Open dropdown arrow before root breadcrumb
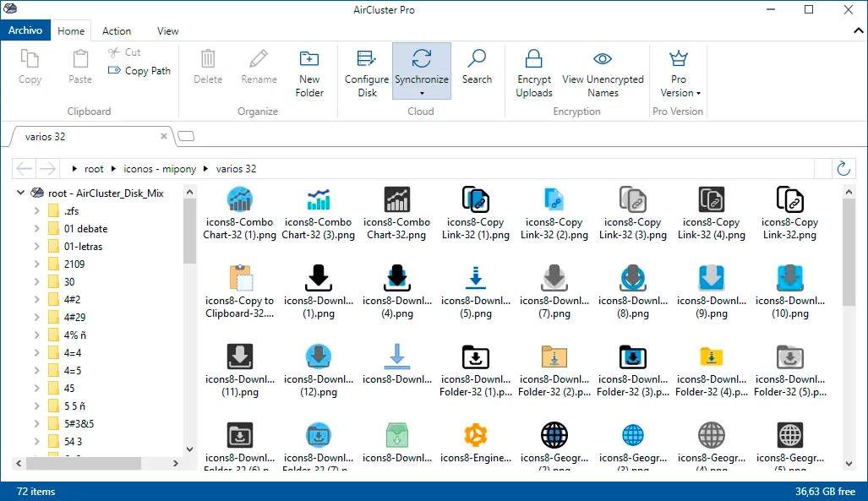 pos(74,169)
